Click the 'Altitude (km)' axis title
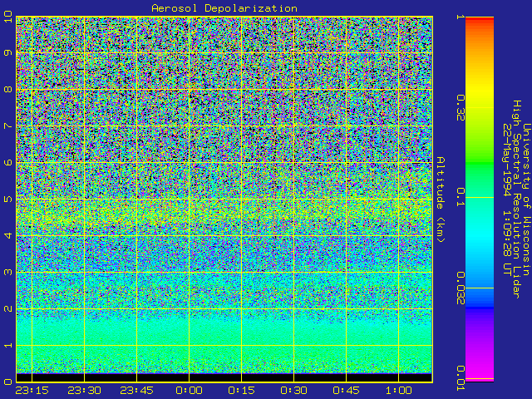The width and height of the screenshot is (532, 399). [x=441, y=199]
